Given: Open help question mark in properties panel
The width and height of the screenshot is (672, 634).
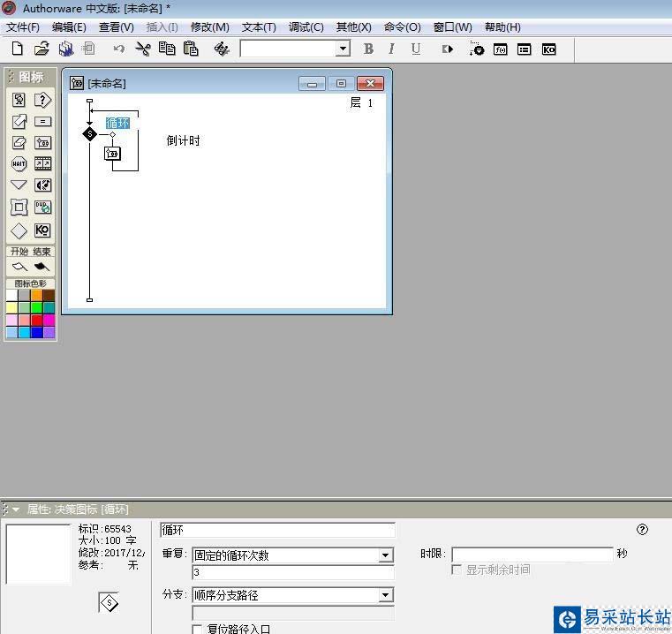Looking at the screenshot, I should [642, 530].
